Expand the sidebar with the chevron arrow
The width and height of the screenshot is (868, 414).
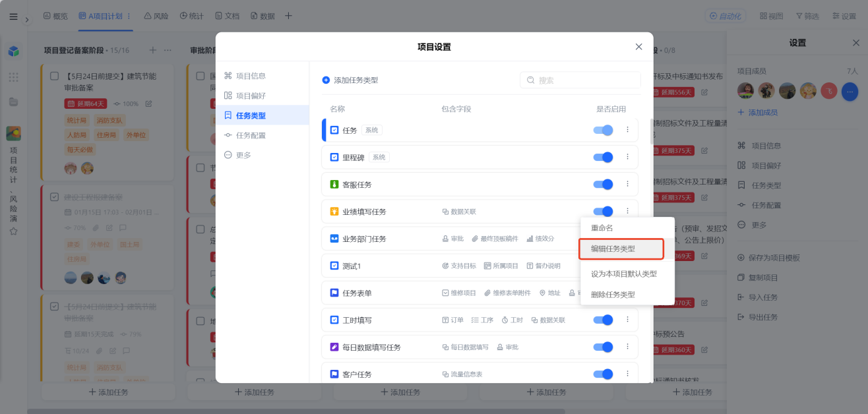[x=27, y=20]
